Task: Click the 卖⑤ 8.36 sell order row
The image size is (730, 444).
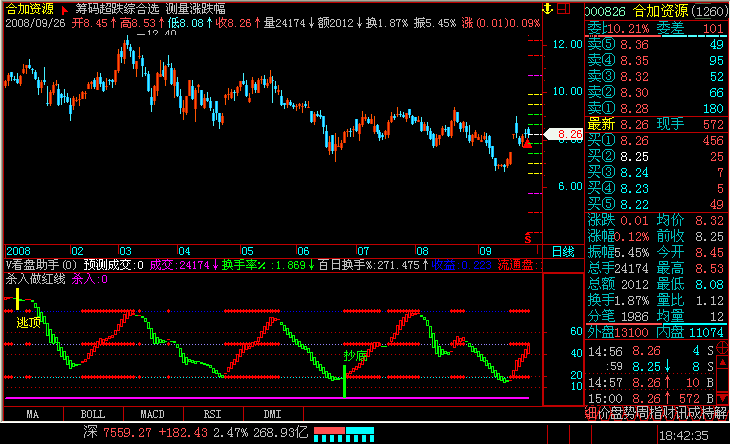Action: pos(655,45)
